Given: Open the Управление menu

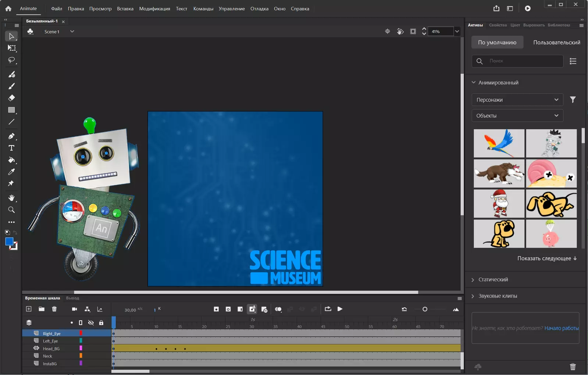Looking at the screenshot, I should [x=232, y=8].
